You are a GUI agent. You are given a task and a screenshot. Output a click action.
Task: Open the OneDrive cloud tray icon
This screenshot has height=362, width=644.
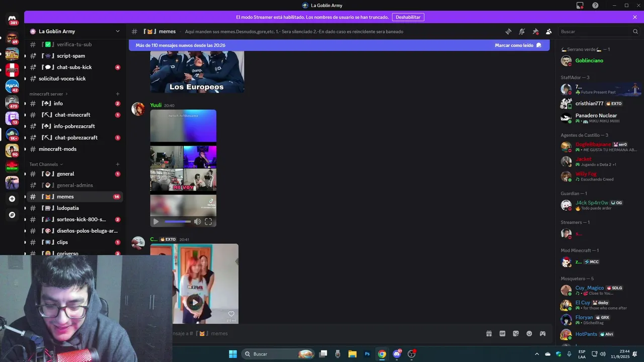(548, 354)
